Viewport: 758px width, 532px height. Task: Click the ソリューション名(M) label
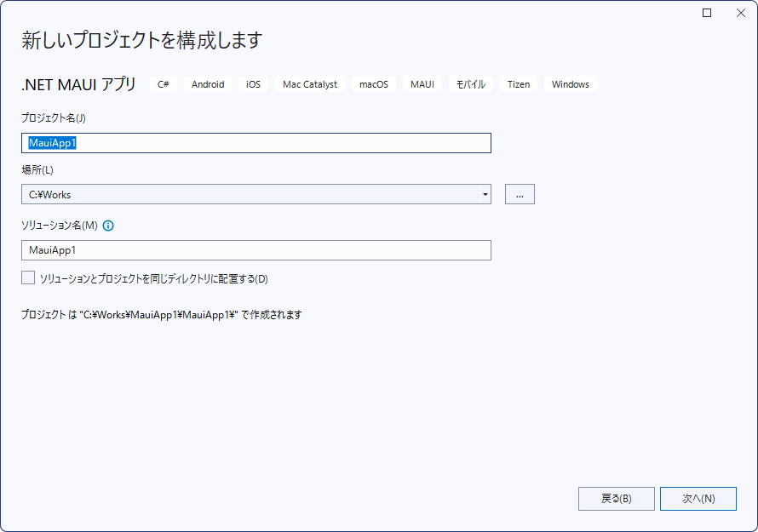[60, 226]
